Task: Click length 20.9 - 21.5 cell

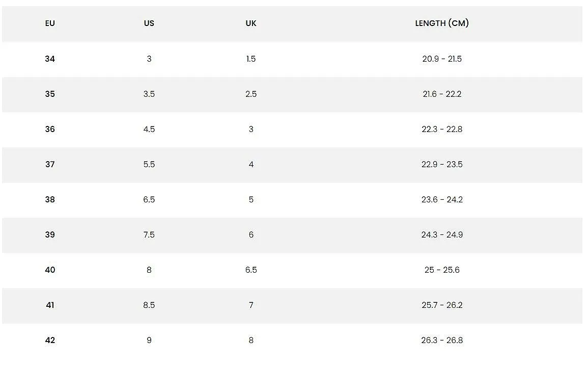Action: click(442, 59)
